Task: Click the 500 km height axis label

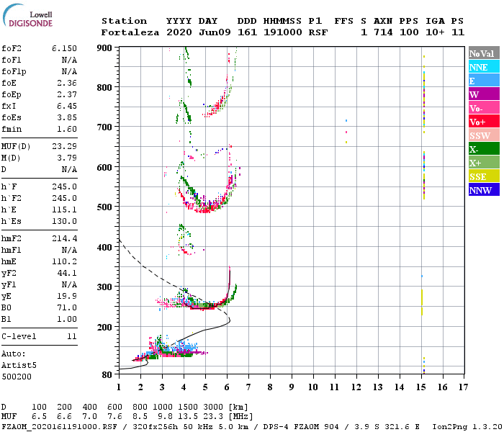Action: [104, 207]
